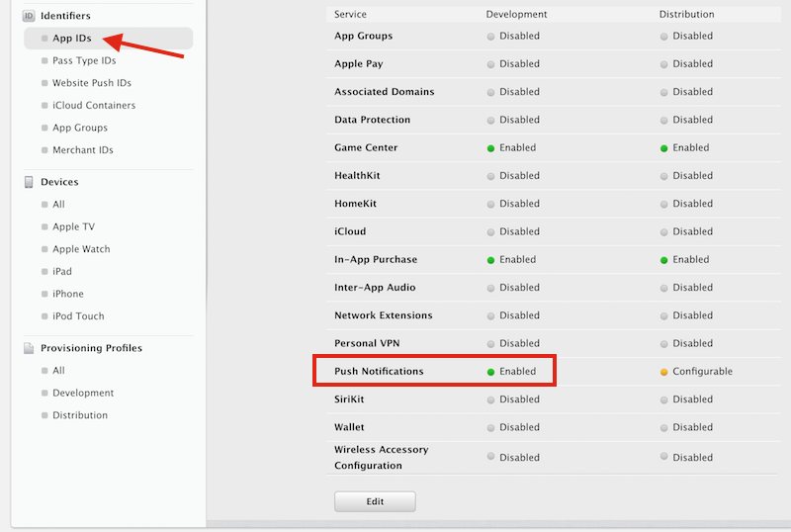Click the Identifiers section ID icon
791x532 pixels.
click(x=29, y=16)
